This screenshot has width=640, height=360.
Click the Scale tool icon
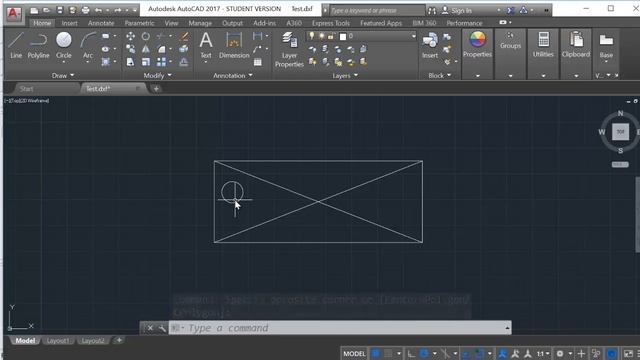point(146,62)
